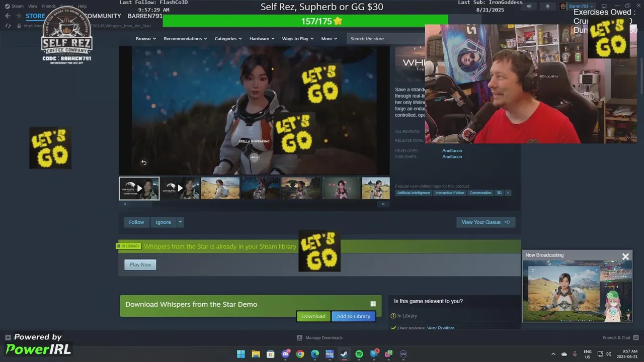Viewport: 644px width, 362px height.
Task: Click the voice indicator under STELLA IS SPEAKING
Action: click(x=255, y=157)
